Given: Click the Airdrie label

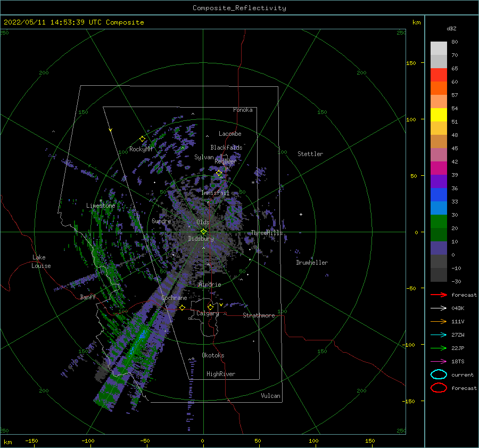Looking at the screenshot, I should [210, 284].
